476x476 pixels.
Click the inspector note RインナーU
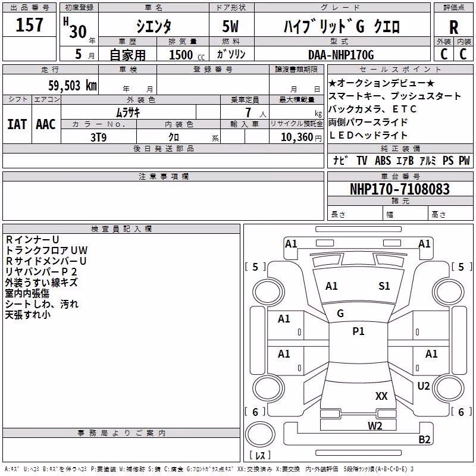pos(32,240)
